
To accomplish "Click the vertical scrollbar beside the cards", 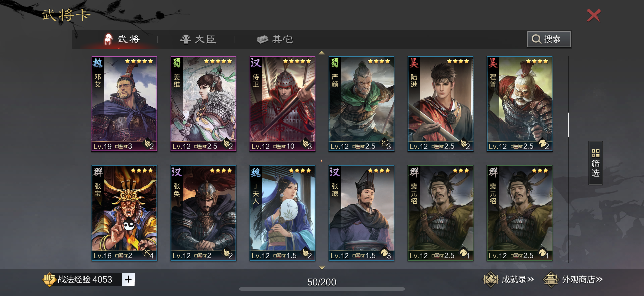I will point(569,125).
